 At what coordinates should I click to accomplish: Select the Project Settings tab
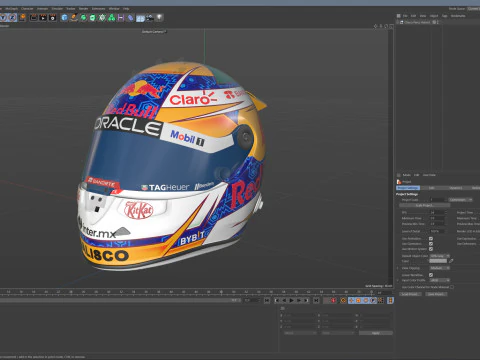tap(408, 188)
